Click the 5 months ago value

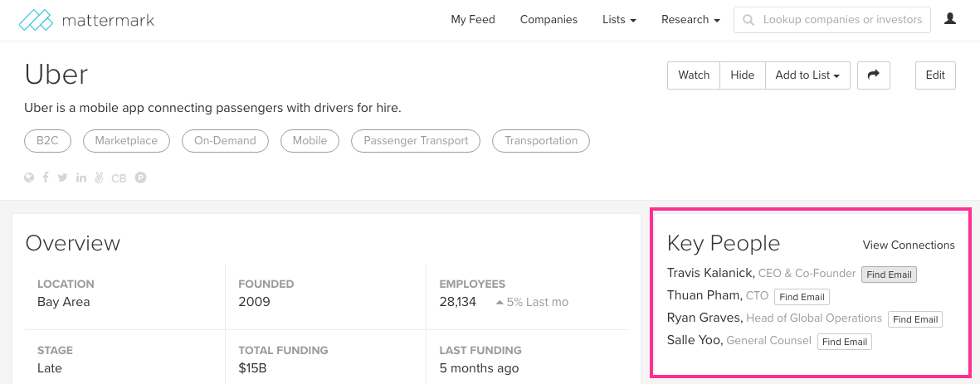[x=479, y=368]
